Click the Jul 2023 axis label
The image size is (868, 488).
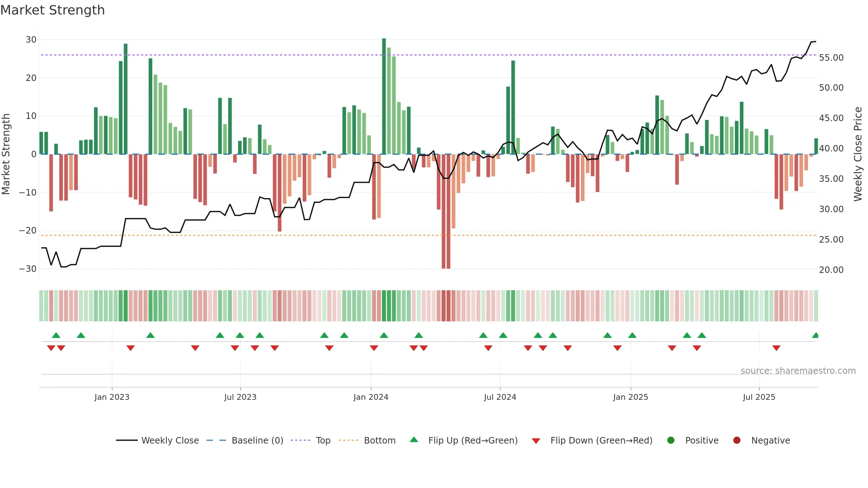click(240, 397)
